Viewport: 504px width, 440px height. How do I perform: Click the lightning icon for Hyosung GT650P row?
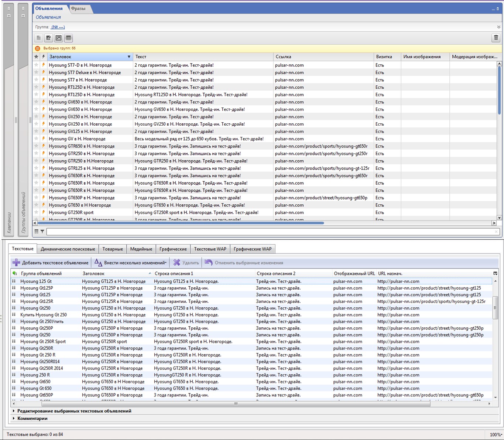44,198
